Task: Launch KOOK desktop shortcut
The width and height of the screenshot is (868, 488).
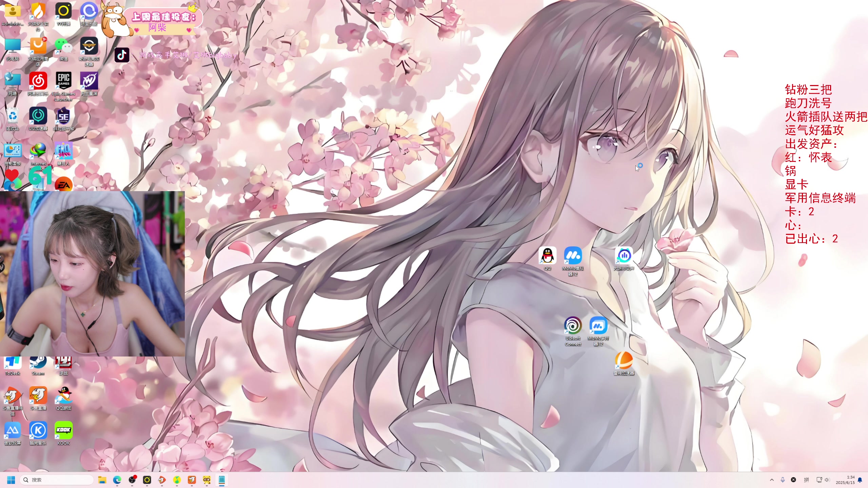Action: click(x=63, y=433)
